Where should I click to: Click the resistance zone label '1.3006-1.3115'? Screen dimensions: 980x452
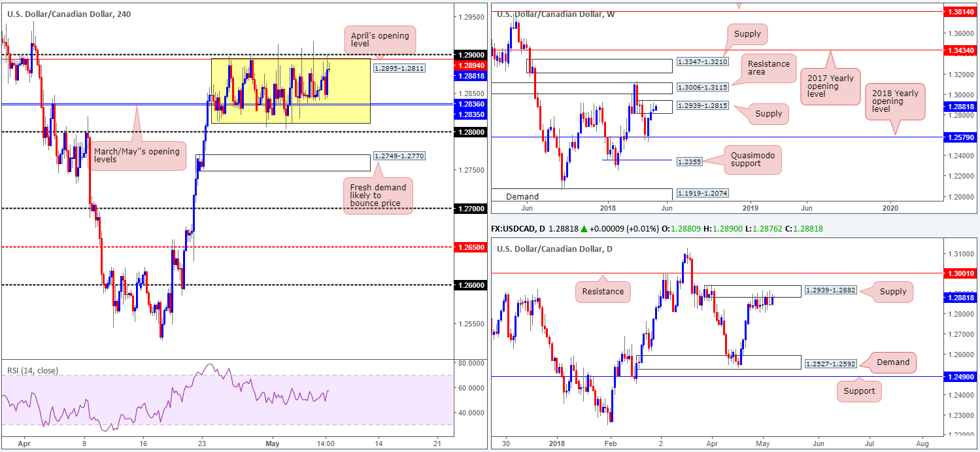click(x=702, y=87)
